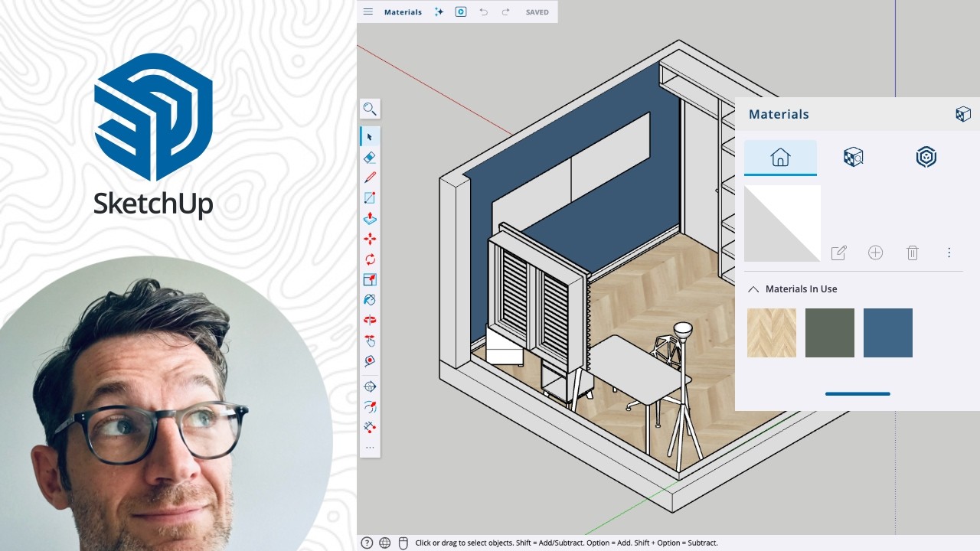
Task: Select the Scale tool
Action: [370, 280]
